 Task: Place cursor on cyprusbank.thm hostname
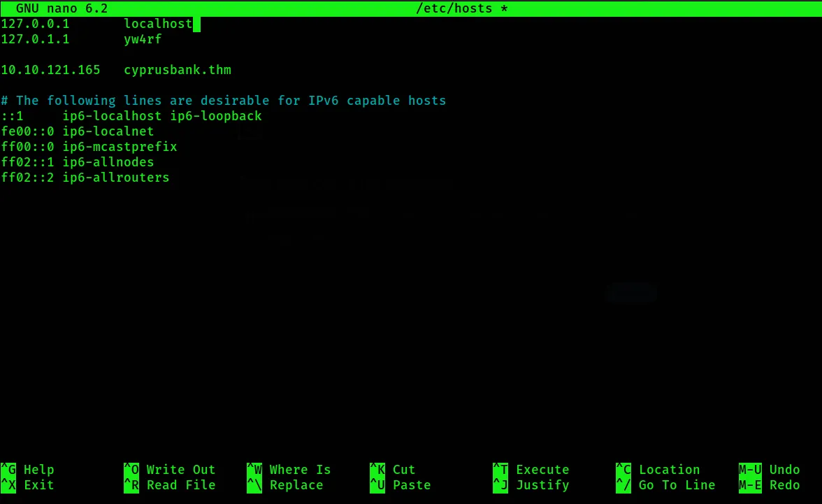tap(178, 70)
